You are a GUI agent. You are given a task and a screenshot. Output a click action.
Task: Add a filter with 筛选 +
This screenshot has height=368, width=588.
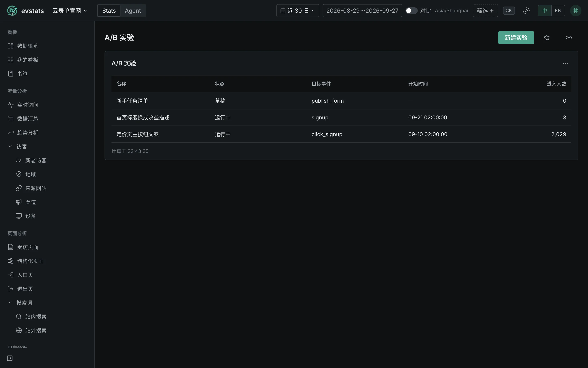[x=485, y=11]
